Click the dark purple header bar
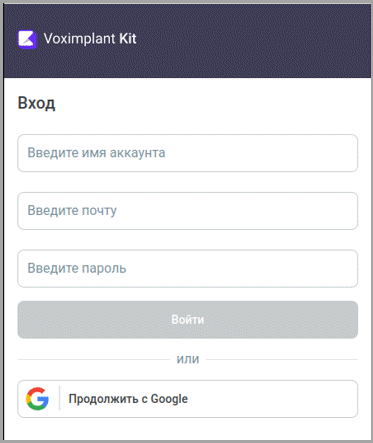The height and width of the screenshot is (443, 373). [x=187, y=41]
